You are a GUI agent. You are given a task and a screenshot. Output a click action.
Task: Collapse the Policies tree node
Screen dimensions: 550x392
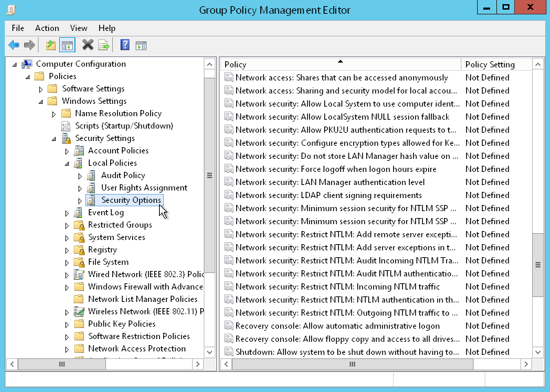pos(28,77)
